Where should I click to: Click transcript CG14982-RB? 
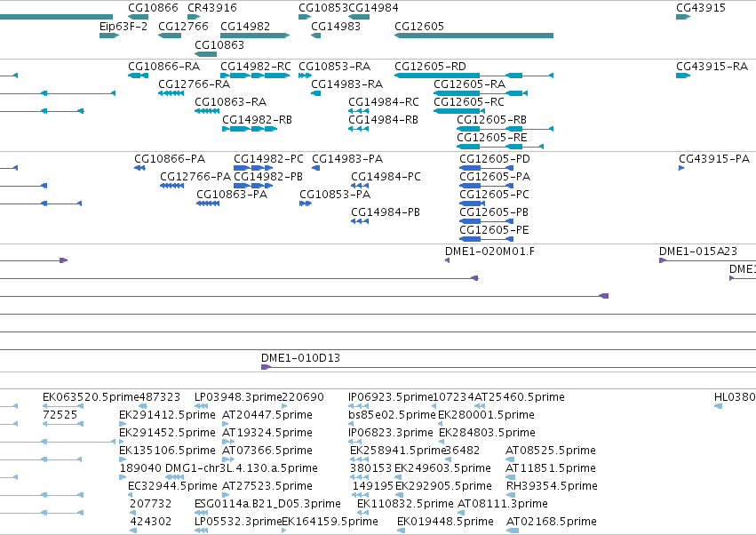tap(257, 120)
